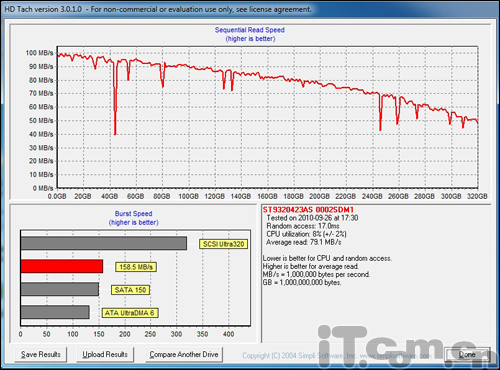This screenshot has height=370, width=500.
Task: Select the gray SCSI Ultra320 bar
Action: click(104, 243)
